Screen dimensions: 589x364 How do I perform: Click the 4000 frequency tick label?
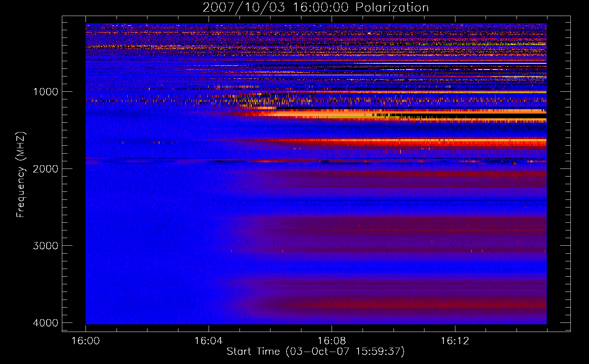(x=46, y=323)
